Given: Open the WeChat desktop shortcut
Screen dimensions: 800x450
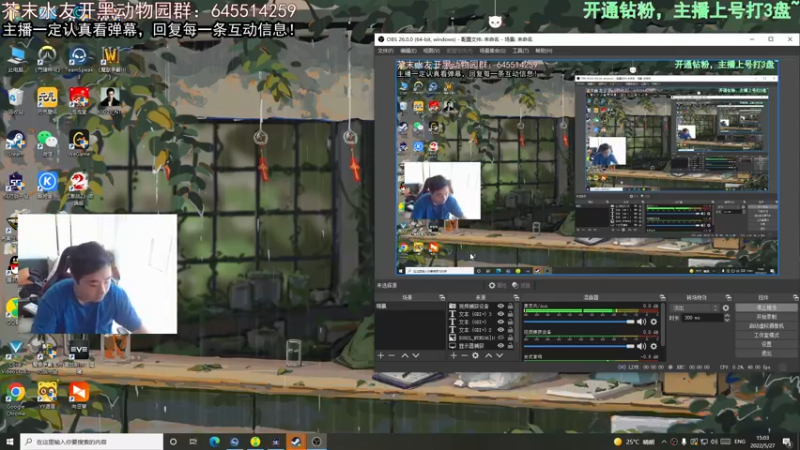Looking at the screenshot, I should coord(47,143).
